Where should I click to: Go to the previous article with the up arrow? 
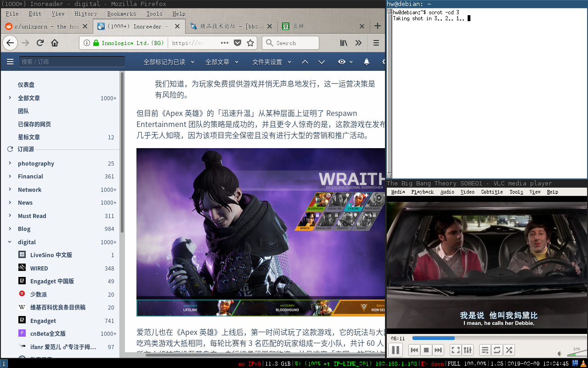pos(305,62)
